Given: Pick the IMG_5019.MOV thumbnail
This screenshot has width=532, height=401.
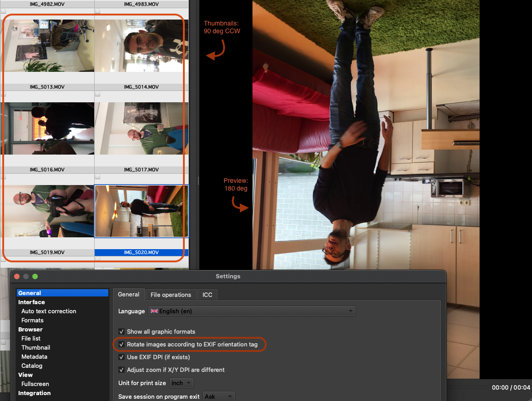Looking at the screenshot, I should click(x=48, y=211).
